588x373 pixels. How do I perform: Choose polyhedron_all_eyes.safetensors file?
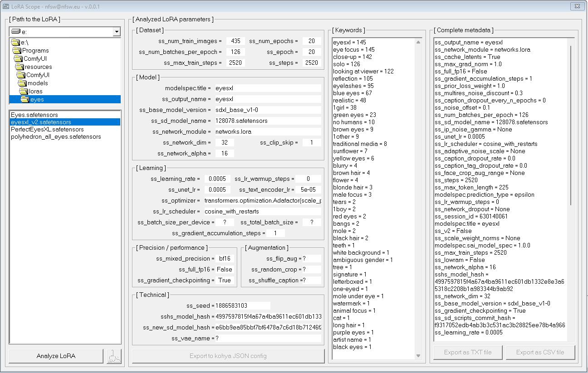[x=56, y=136]
